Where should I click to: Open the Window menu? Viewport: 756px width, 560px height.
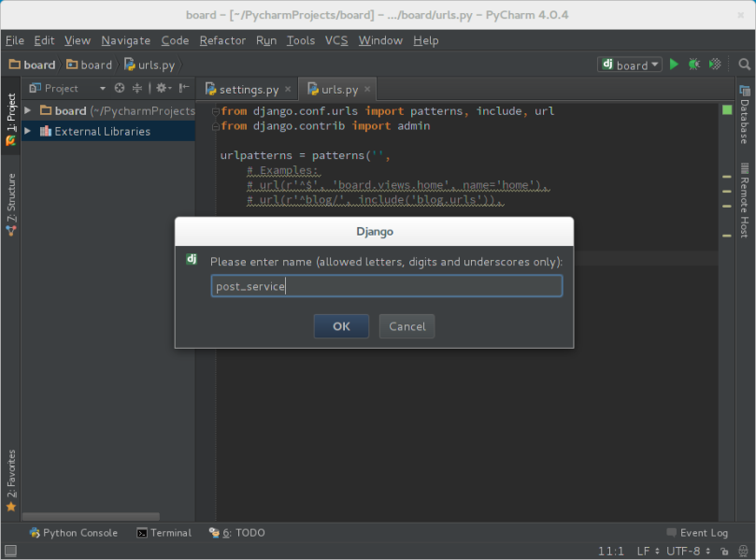(380, 40)
